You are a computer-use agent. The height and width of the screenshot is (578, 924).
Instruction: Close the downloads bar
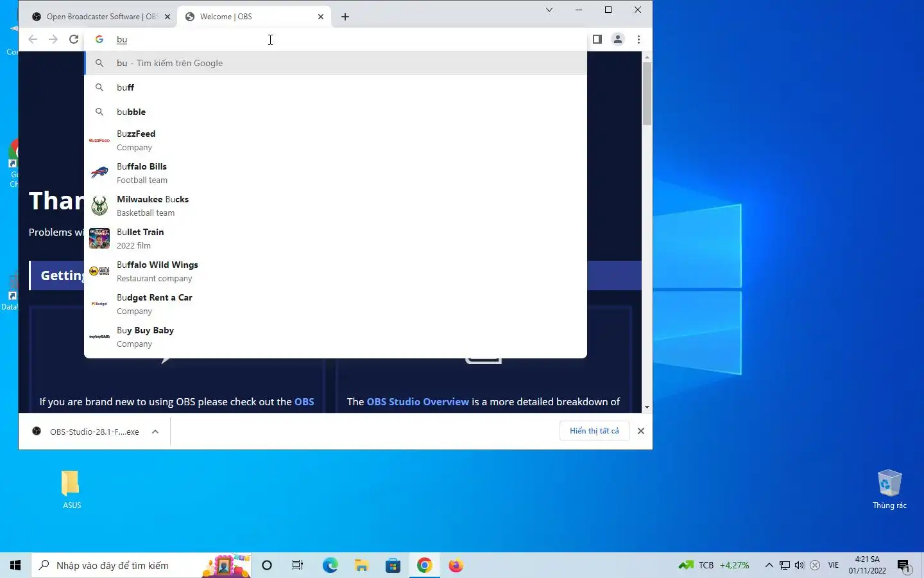[641, 431]
